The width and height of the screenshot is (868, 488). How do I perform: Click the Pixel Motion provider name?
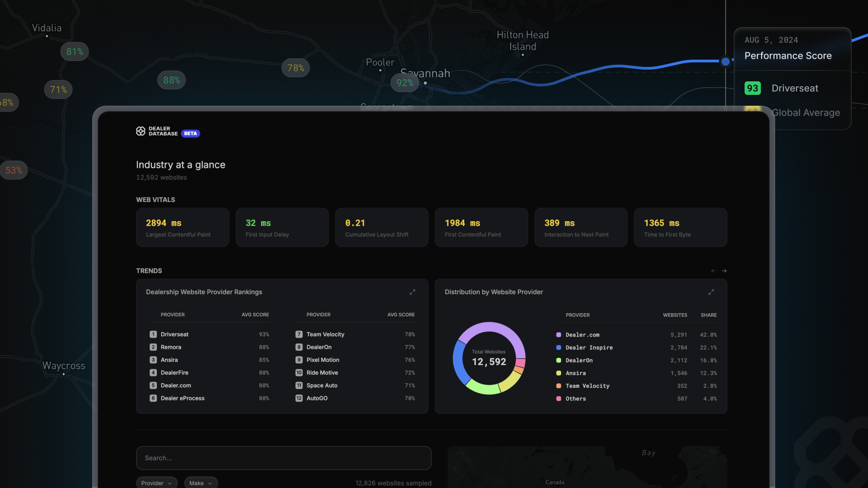pos(323,360)
